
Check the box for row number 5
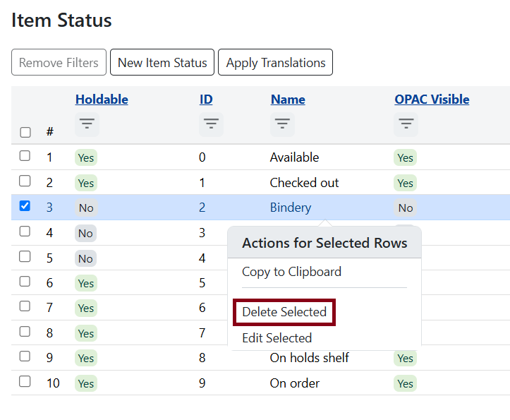(x=25, y=256)
